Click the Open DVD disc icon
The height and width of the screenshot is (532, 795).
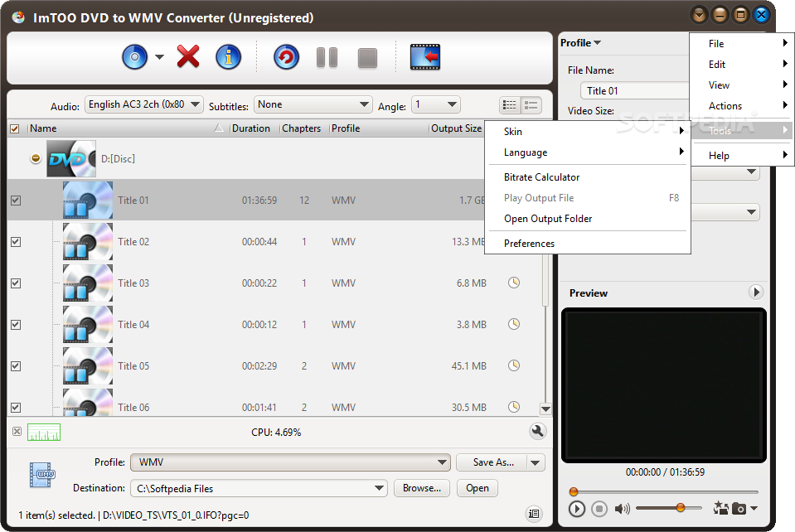pos(134,56)
